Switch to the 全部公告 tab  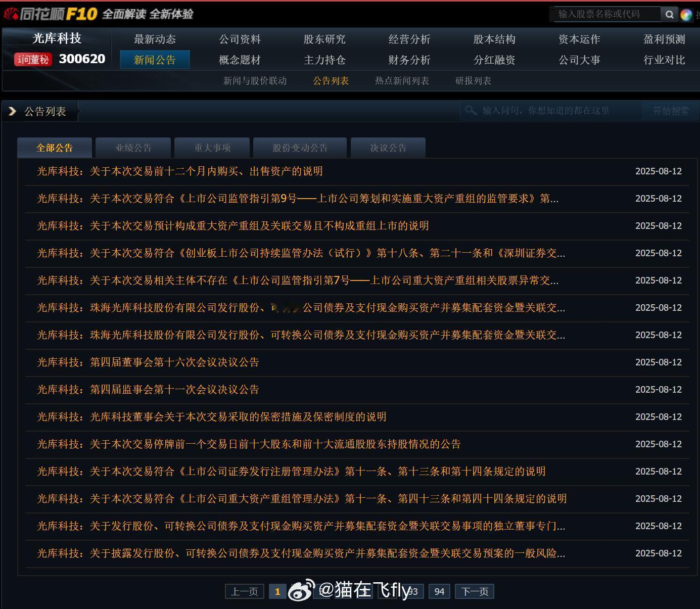pyautogui.click(x=55, y=148)
